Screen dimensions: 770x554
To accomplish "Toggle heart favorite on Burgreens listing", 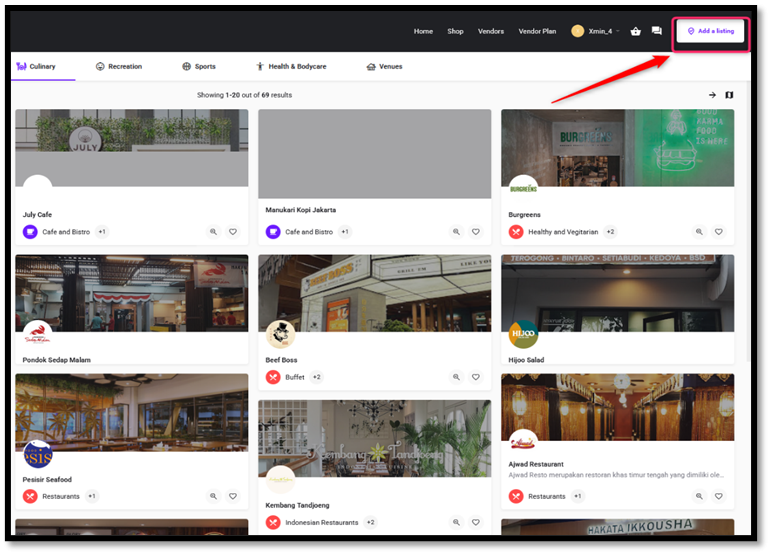I will (718, 232).
